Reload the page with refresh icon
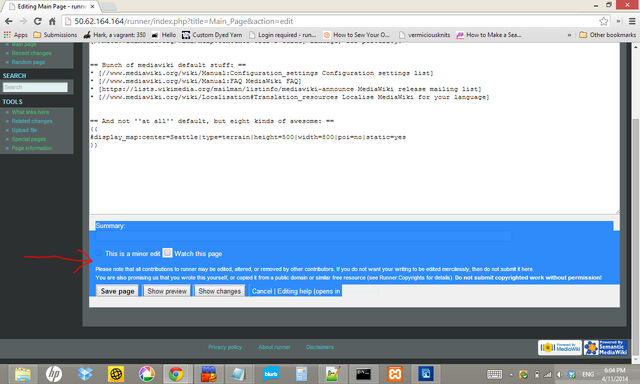This screenshot has height=384, width=640. (38, 21)
